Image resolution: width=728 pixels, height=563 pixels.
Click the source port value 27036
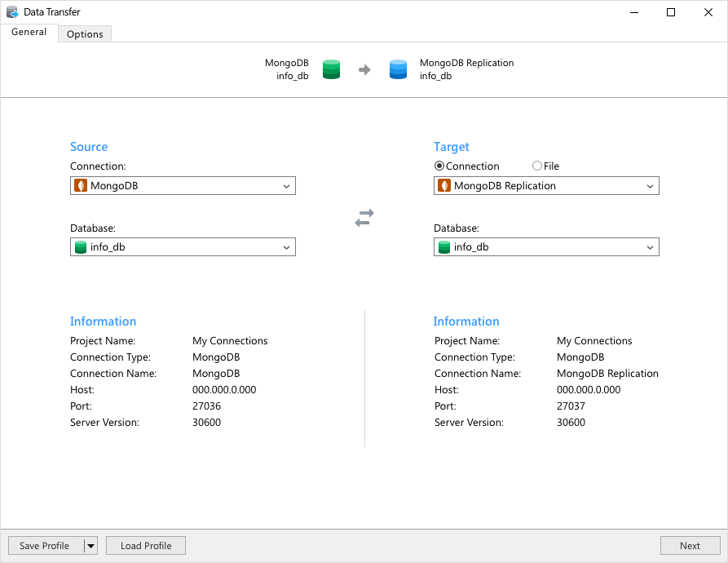(206, 406)
